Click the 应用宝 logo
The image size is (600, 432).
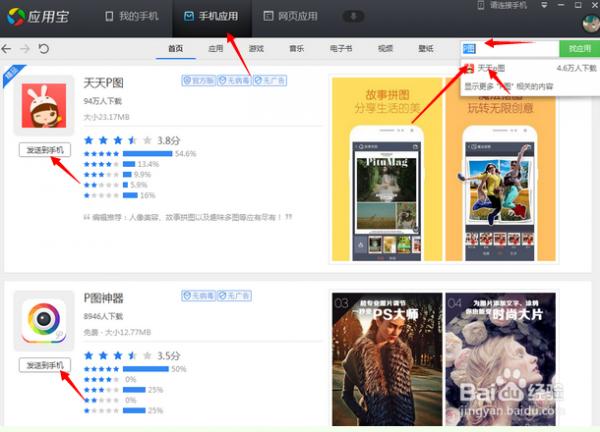[38, 16]
